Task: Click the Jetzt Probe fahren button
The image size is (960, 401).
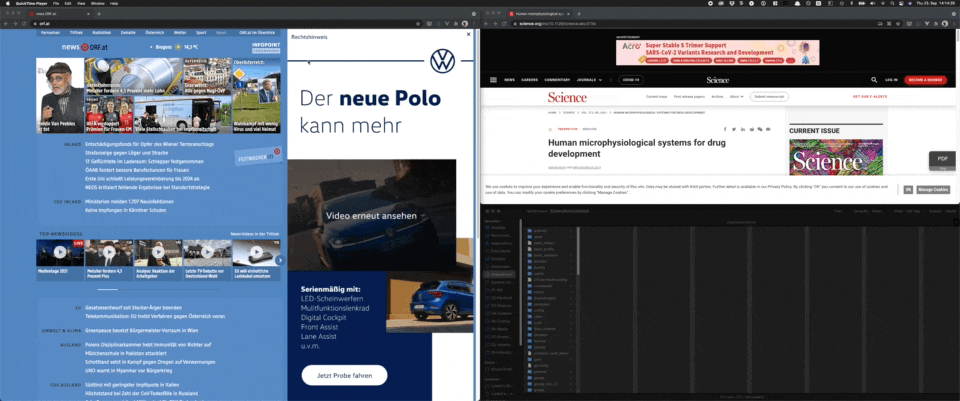Action: [x=344, y=375]
